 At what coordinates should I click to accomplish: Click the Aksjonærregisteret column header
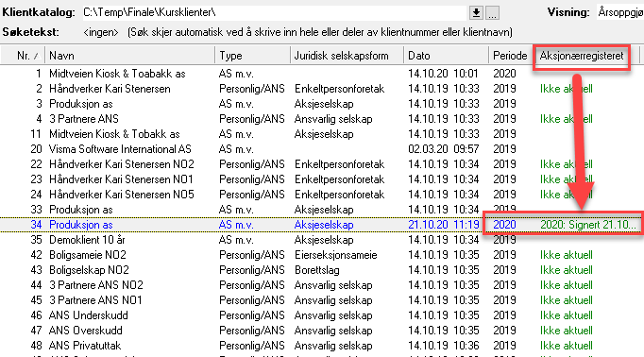(x=582, y=56)
